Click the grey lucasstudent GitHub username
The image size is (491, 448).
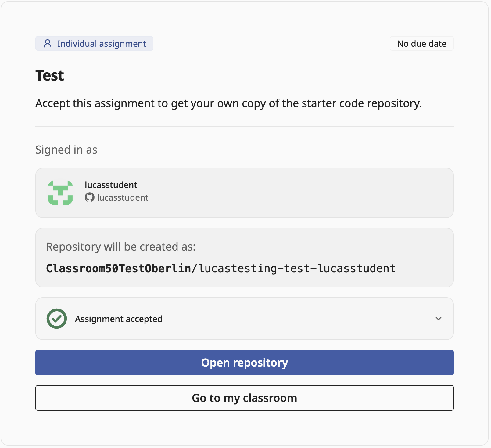click(x=123, y=197)
